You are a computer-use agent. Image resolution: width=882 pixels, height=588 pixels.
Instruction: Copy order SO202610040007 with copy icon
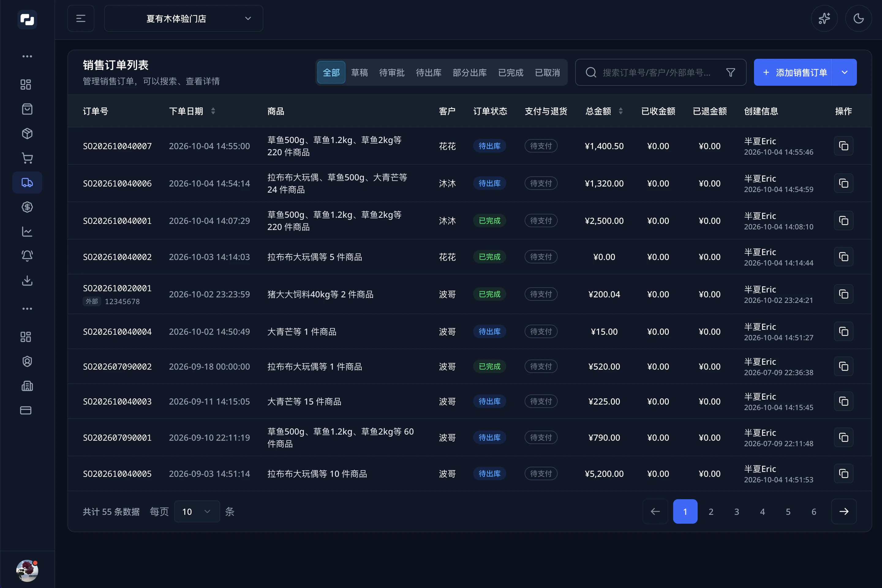pos(843,146)
